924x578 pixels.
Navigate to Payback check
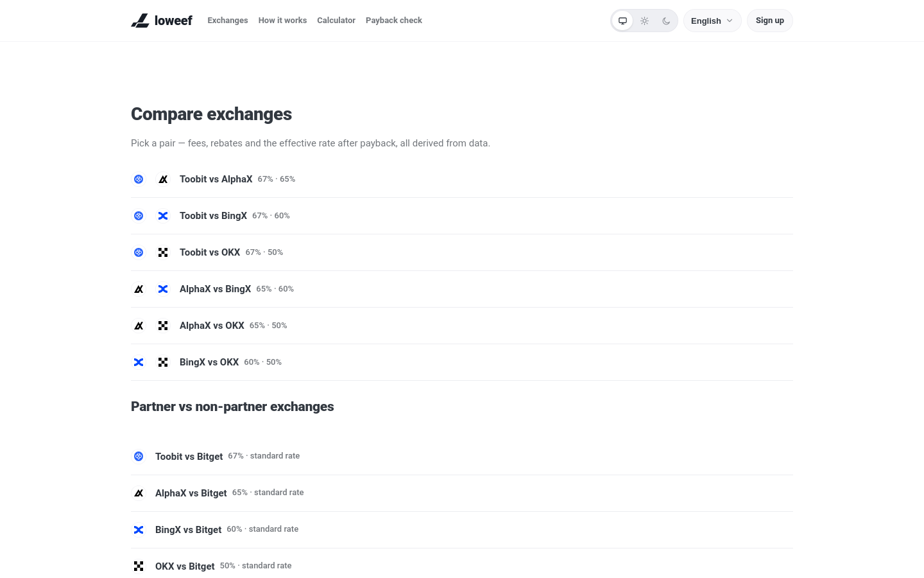394,21
